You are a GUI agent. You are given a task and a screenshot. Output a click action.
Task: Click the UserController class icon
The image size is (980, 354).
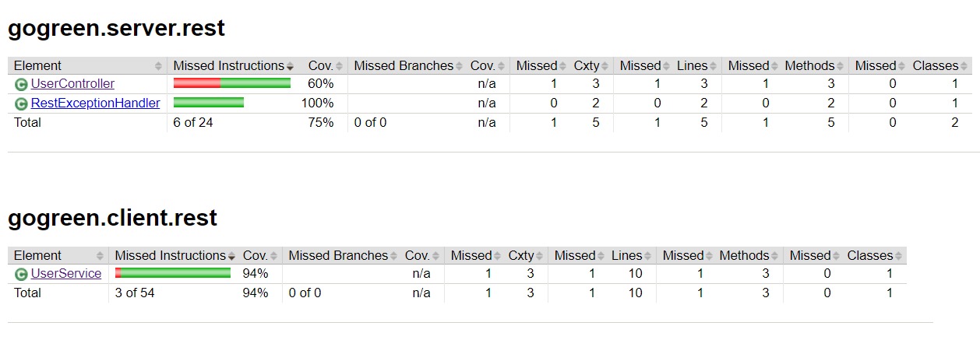click(x=21, y=84)
